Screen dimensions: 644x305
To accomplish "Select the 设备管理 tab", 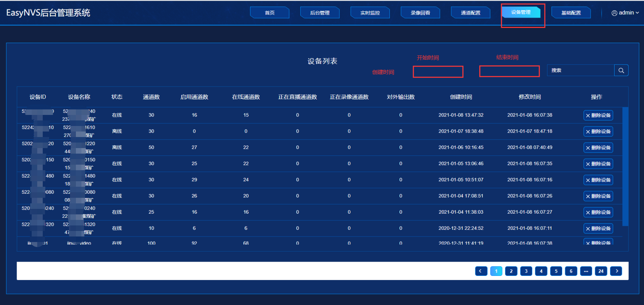I will coord(521,12).
